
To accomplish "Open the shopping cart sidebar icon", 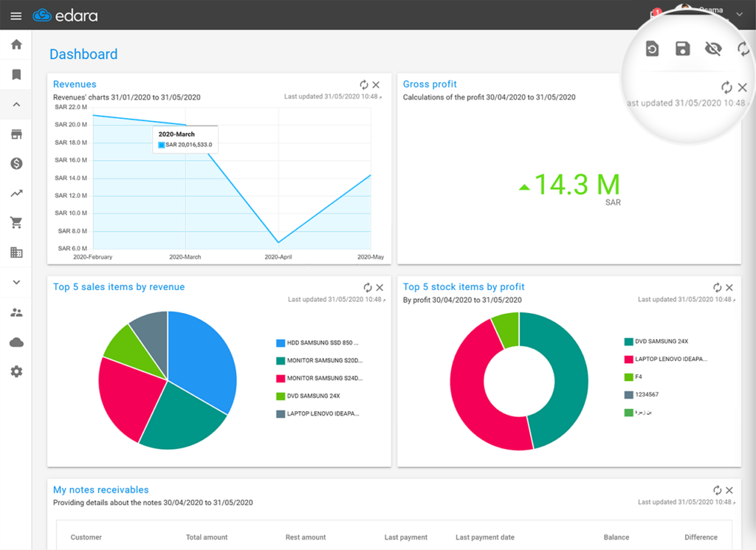I will [x=16, y=223].
